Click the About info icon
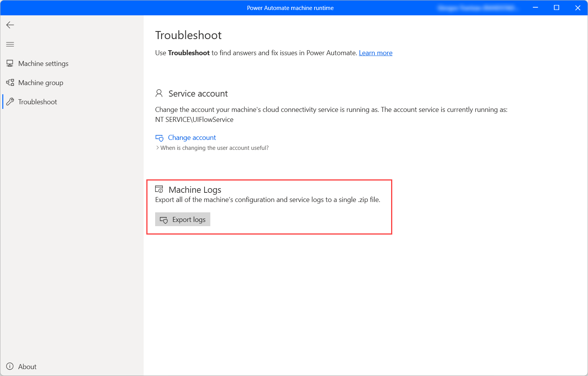Screen dimensions: 588x376 (10, 366)
